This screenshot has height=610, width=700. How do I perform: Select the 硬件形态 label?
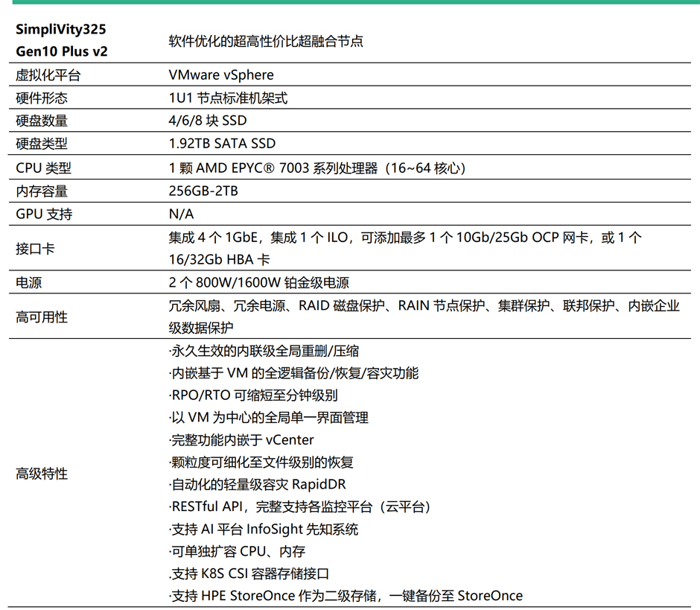(x=42, y=98)
